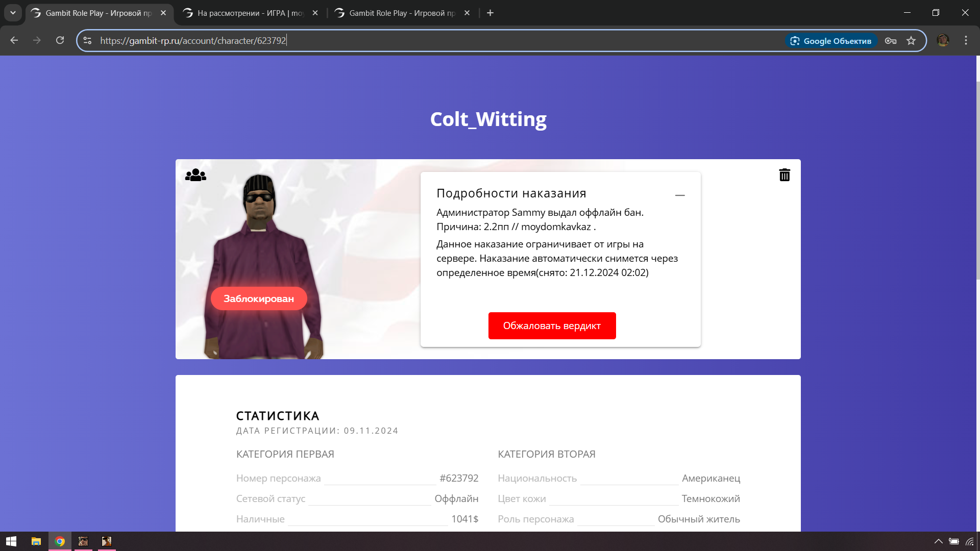Collapse the punishment details panel
The width and height of the screenshot is (980, 551).
click(x=680, y=195)
